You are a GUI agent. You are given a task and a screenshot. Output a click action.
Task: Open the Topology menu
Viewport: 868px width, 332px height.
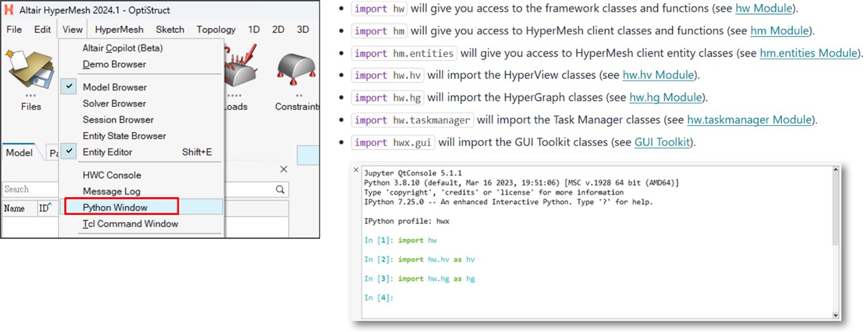click(x=215, y=29)
